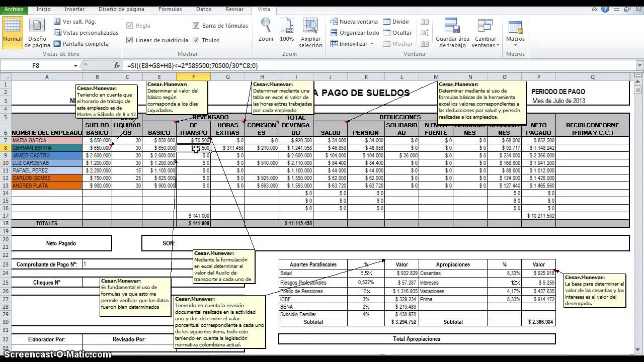Click Organizar todo
The image size is (644, 362).
coord(355,33)
